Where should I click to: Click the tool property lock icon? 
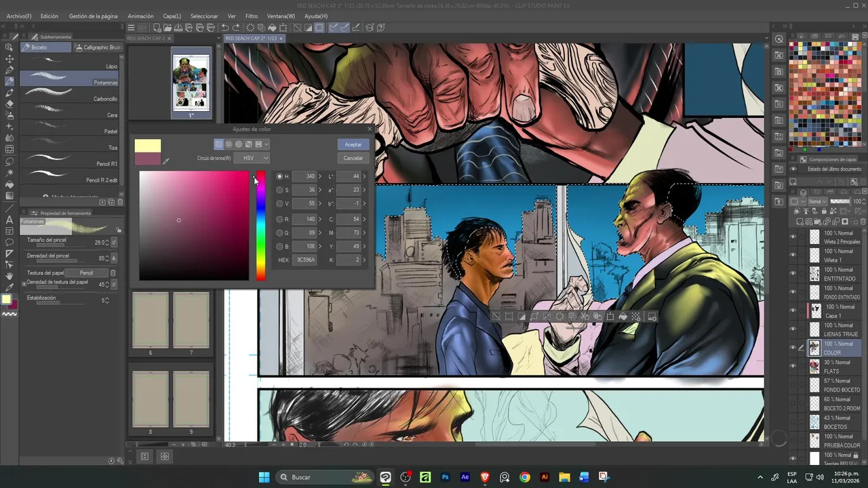[119, 230]
